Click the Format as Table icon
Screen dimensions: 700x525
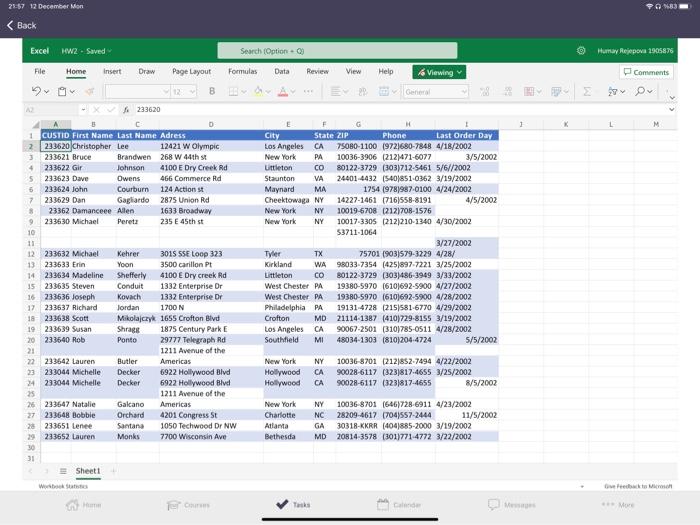point(556,92)
